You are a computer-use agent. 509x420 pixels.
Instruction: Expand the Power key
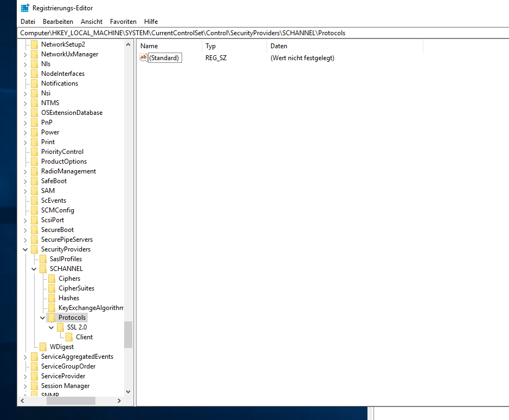(25, 132)
